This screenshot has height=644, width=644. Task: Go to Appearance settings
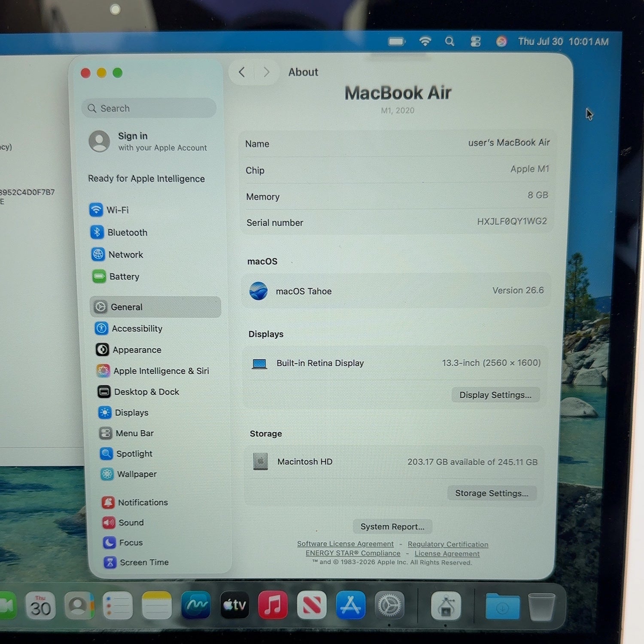click(x=129, y=350)
